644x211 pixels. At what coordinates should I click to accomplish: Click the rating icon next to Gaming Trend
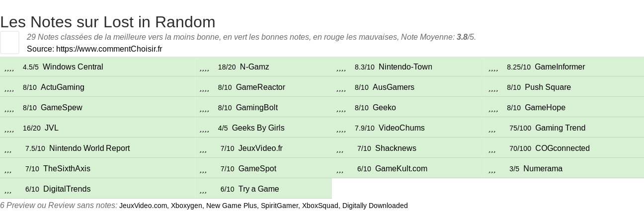coord(492,128)
